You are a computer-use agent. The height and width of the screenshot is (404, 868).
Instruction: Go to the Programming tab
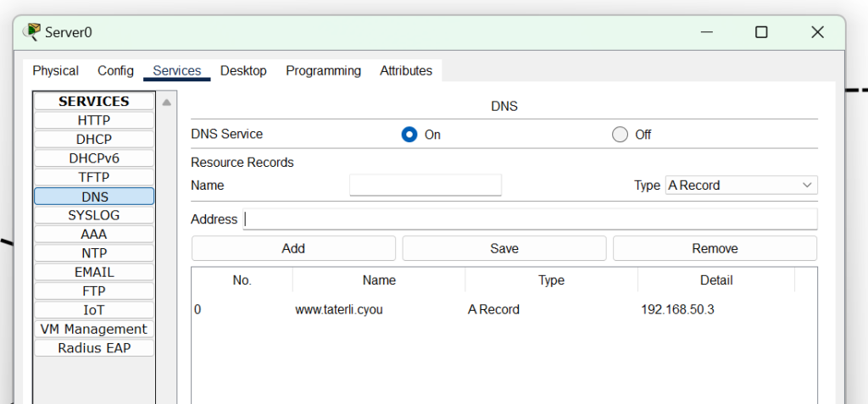click(323, 71)
